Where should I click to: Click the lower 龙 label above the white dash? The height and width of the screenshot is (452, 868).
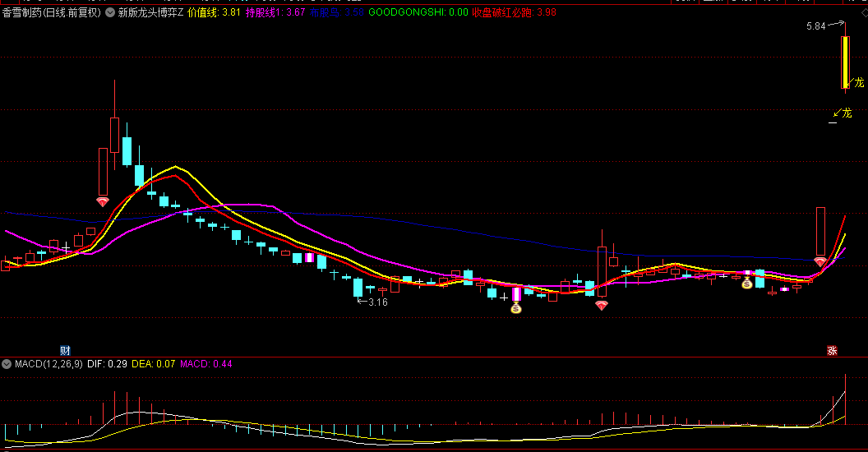coord(847,113)
